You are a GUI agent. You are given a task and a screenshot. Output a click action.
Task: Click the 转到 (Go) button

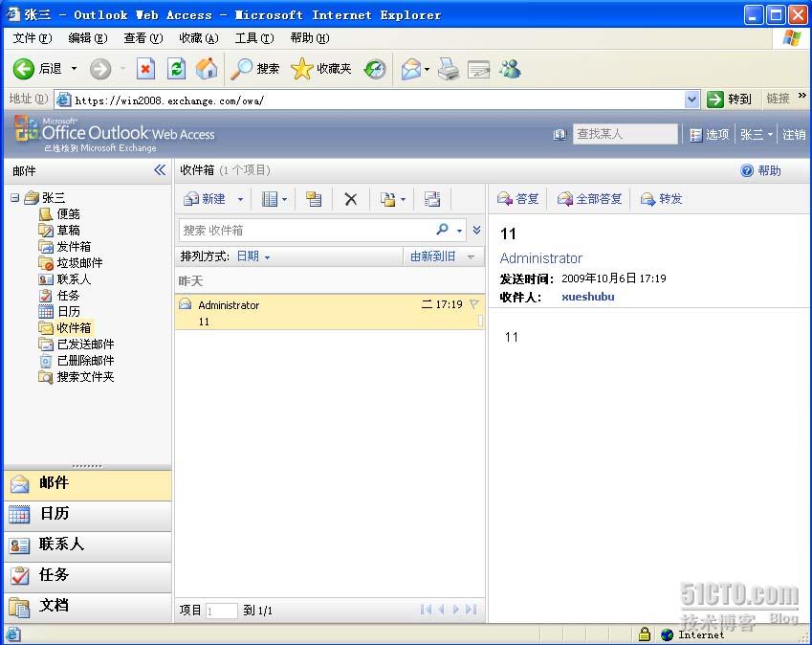tap(729, 99)
